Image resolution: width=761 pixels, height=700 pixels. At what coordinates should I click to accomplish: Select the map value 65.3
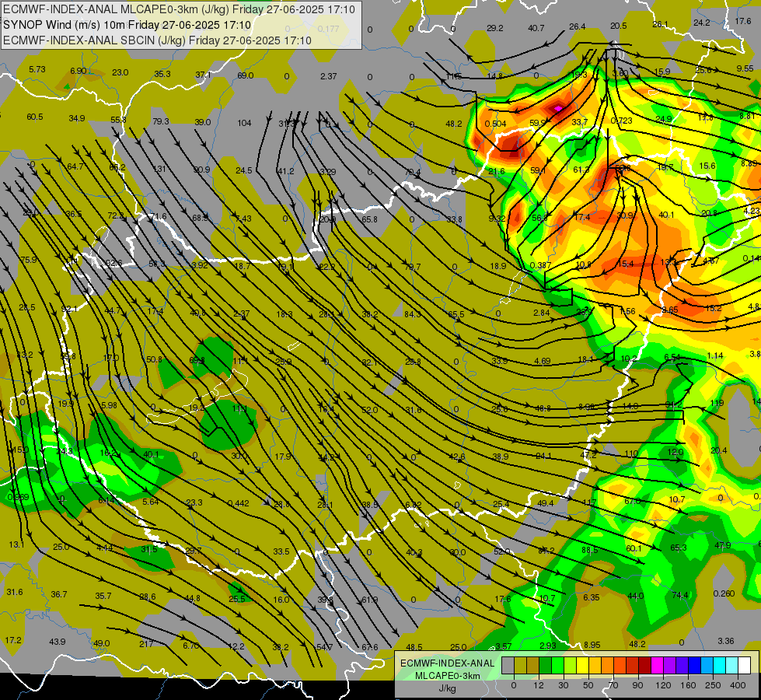click(x=679, y=548)
